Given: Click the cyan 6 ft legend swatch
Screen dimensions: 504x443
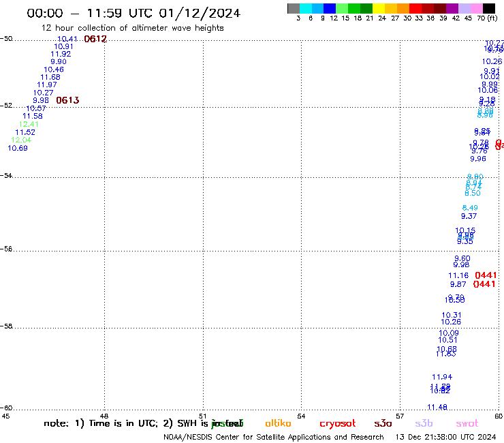Looking at the screenshot, I should 306,8.
